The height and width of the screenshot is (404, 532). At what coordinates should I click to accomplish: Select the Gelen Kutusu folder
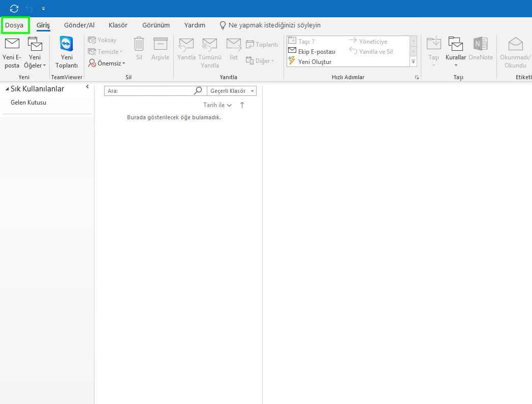tap(27, 103)
